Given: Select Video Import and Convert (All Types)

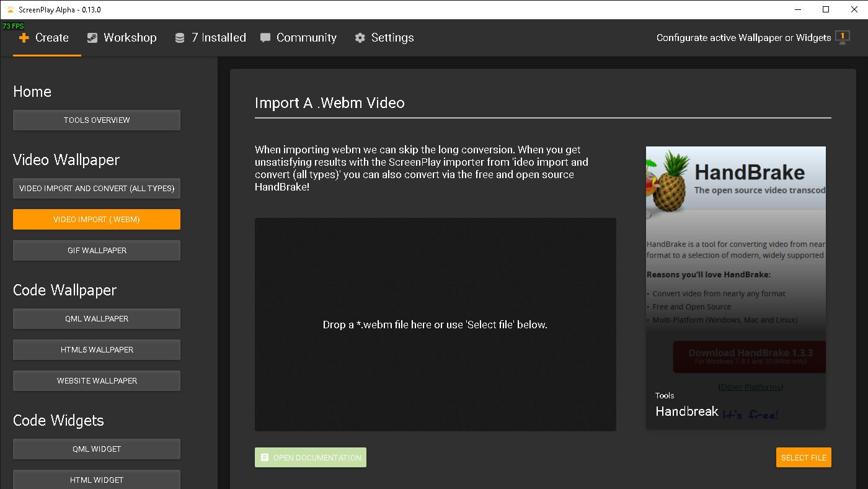Looking at the screenshot, I should point(97,189).
